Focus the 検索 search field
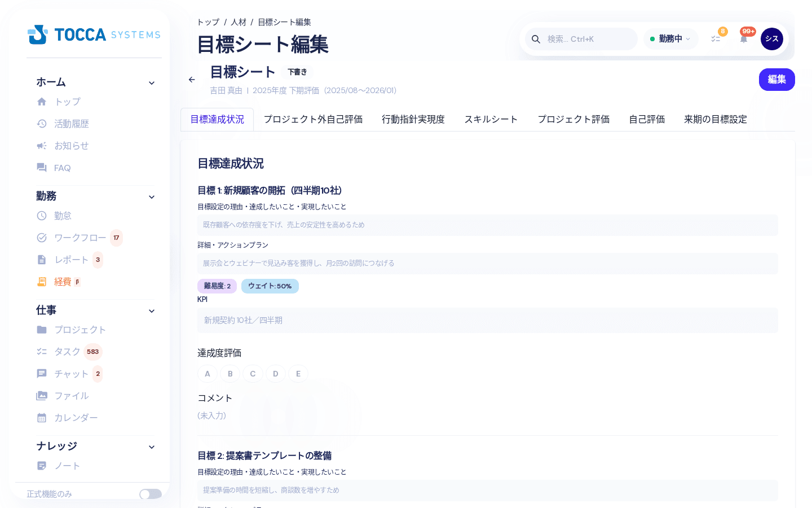812x508 pixels. click(x=581, y=39)
